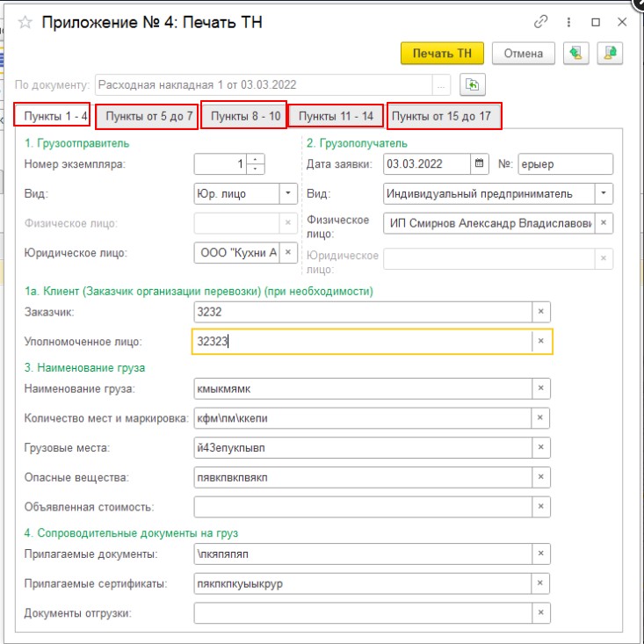
Task: Copy link to this form
Action: point(540,22)
